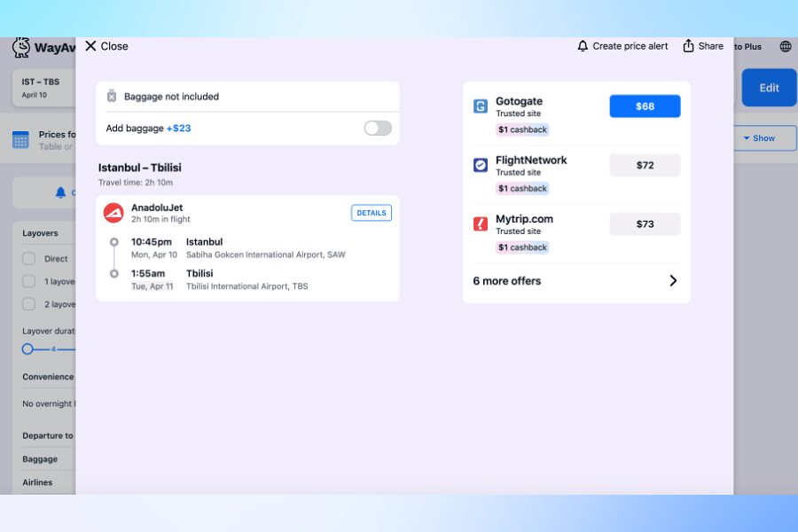Open the flight DETAILS button
Image resolution: width=798 pixels, height=532 pixels.
(372, 213)
